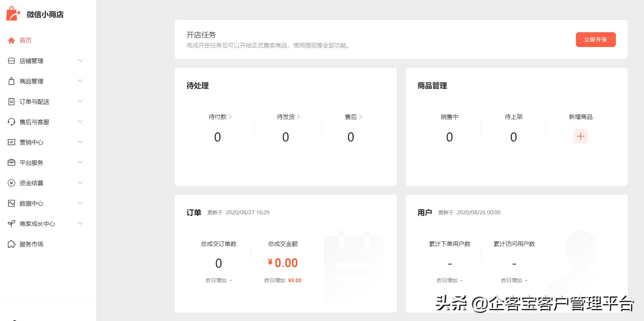Click the ¥0.00 总成交金额 value
This screenshot has height=321, width=644.
tap(283, 263)
